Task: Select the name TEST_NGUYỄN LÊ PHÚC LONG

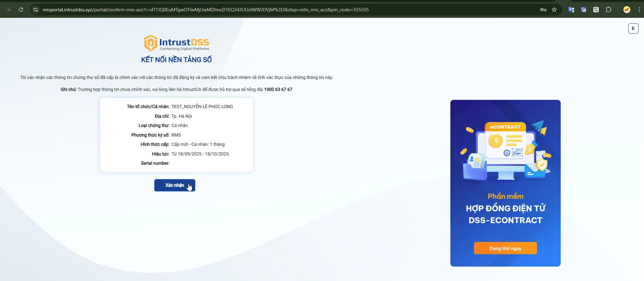Action: [202, 107]
